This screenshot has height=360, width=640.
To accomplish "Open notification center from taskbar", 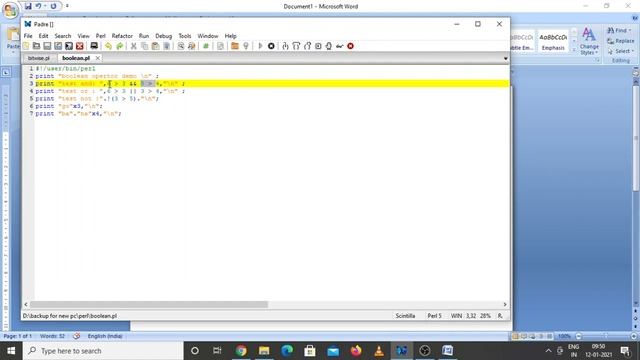I will pos(625,351).
